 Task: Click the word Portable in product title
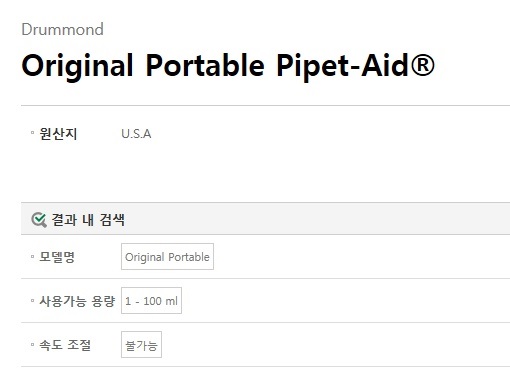[x=205, y=65]
